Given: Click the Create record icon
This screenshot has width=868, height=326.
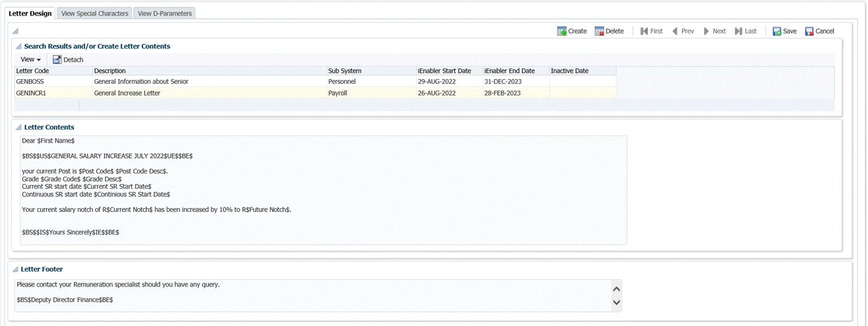Looking at the screenshot, I should [562, 31].
